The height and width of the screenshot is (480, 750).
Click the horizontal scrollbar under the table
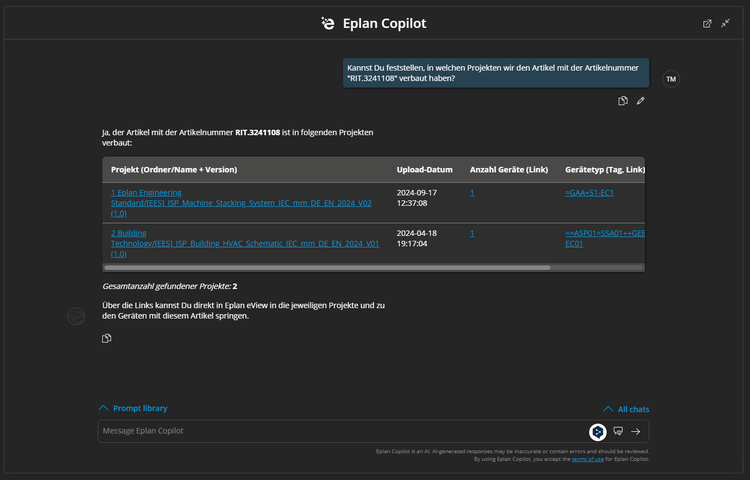[x=327, y=268]
